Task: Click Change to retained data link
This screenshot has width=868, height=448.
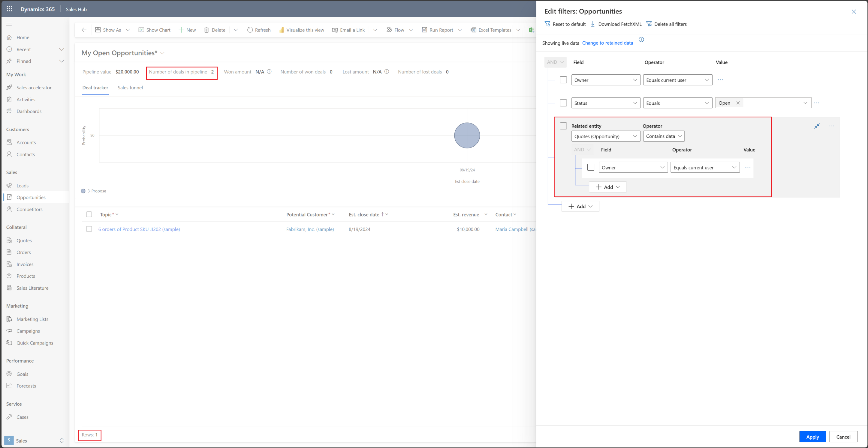Action: (607, 42)
